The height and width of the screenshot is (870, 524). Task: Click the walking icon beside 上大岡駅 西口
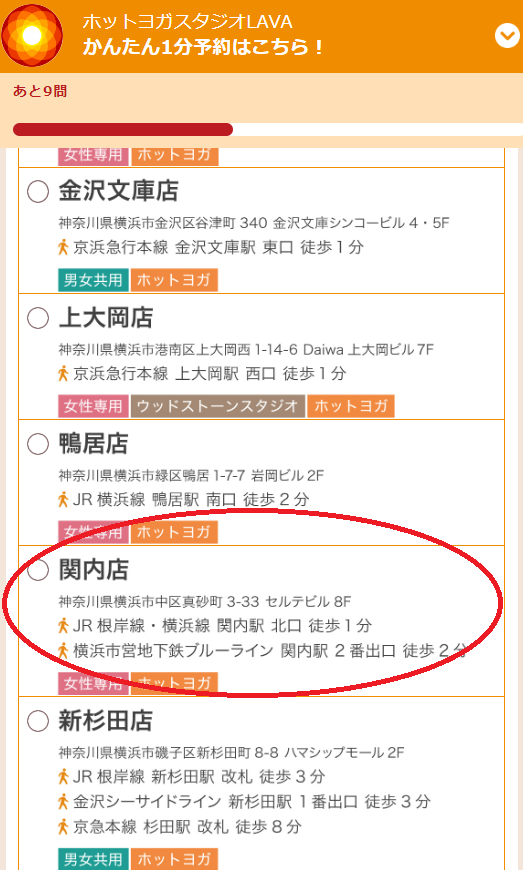point(63,373)
